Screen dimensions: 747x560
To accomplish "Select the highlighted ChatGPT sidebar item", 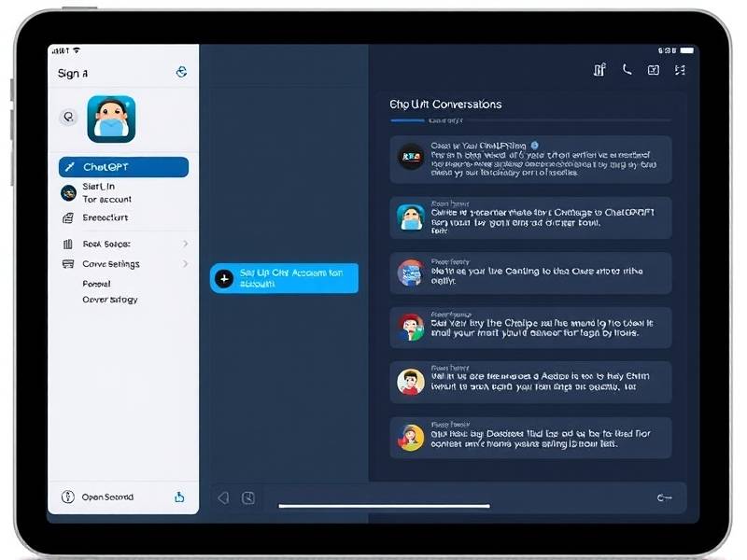I will (x=123, y=167).
